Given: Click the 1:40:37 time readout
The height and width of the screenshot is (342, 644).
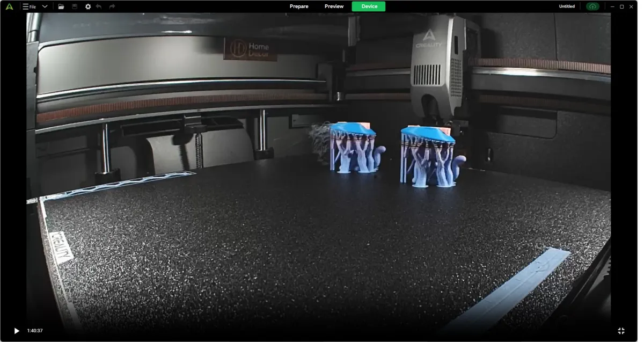Looking at the screenshot, I should 35,331.
